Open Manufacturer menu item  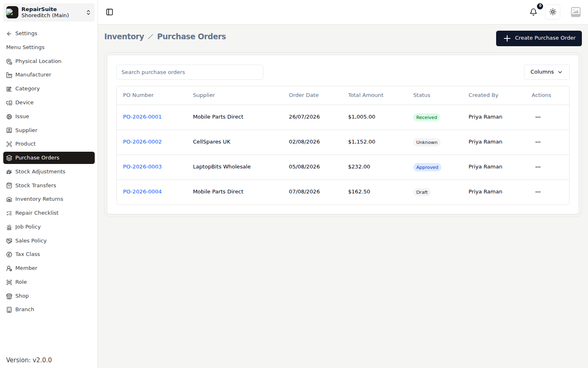49,75
